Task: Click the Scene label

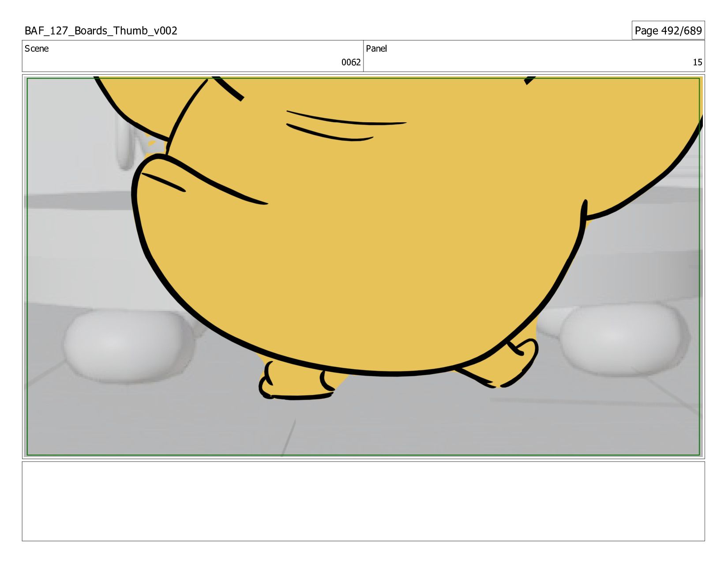Action: pyautogui.click(x=37, y=49)
